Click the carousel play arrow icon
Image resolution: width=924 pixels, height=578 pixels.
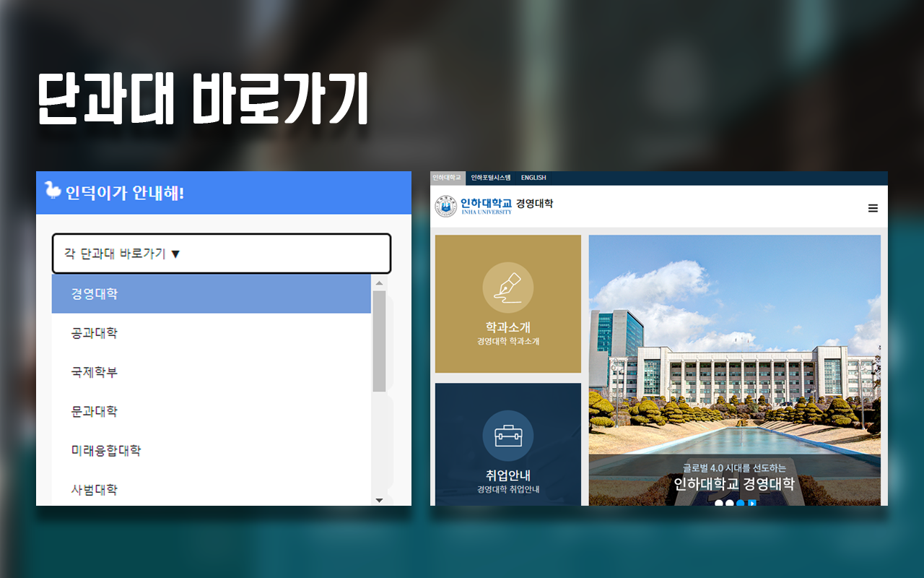[x=752, y=502]
